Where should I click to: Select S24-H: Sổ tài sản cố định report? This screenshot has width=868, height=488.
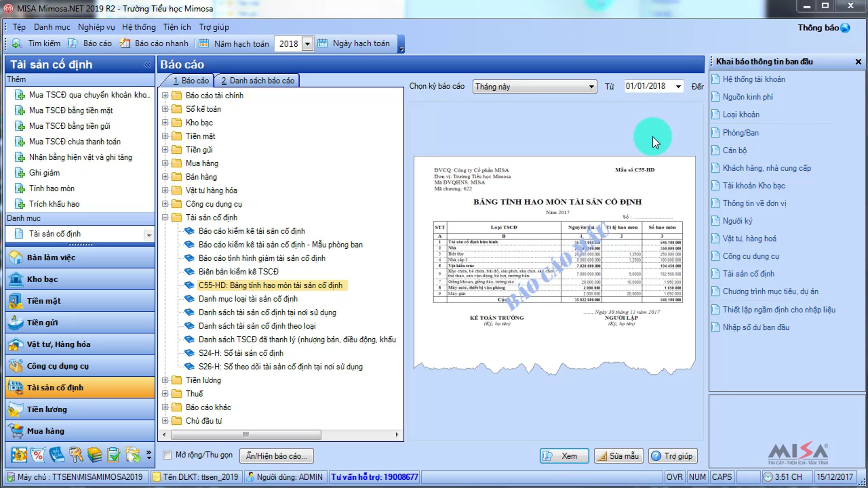coord(241,353)
